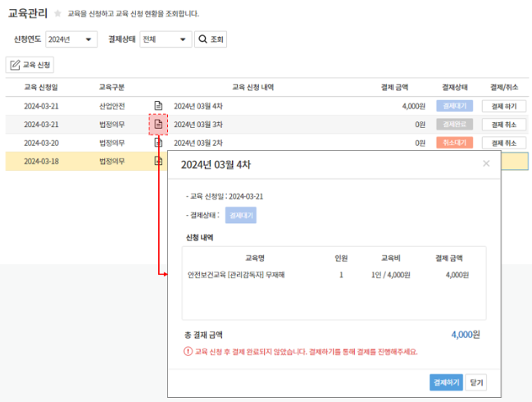Image resolution: width=532 pixels, height=402 pixels.
Task: Click the orange 취소대기 status badge
Action: coord(455,143)
